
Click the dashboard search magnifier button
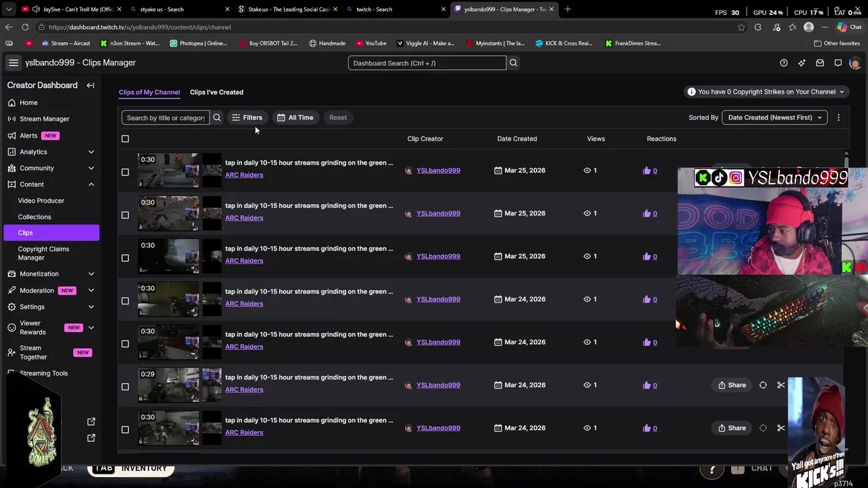pyautogui.click(x=513, y=63)
